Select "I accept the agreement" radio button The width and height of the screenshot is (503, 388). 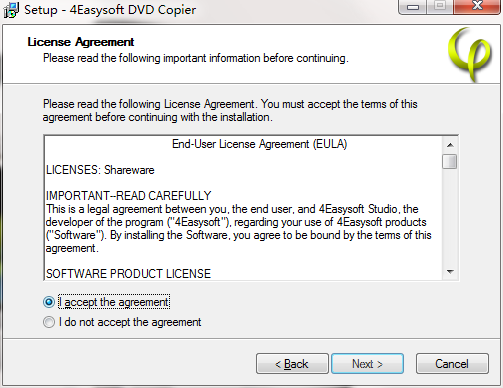pos(49,302)
